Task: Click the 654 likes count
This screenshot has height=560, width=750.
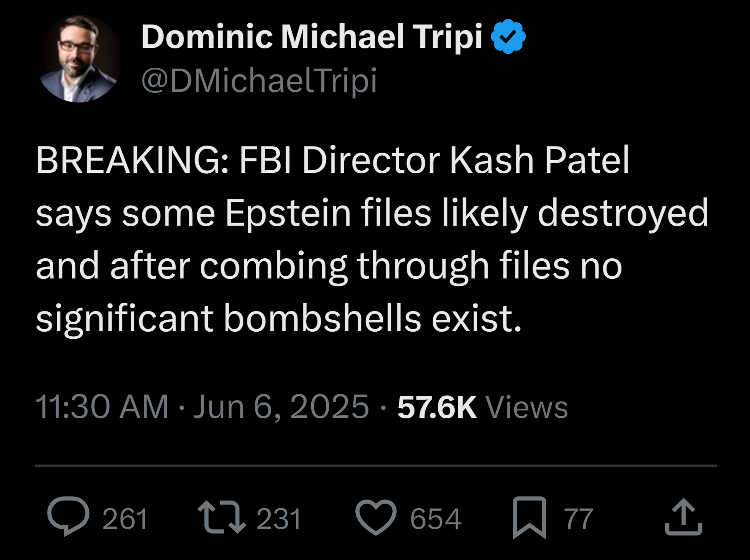Action: point(436,519)
